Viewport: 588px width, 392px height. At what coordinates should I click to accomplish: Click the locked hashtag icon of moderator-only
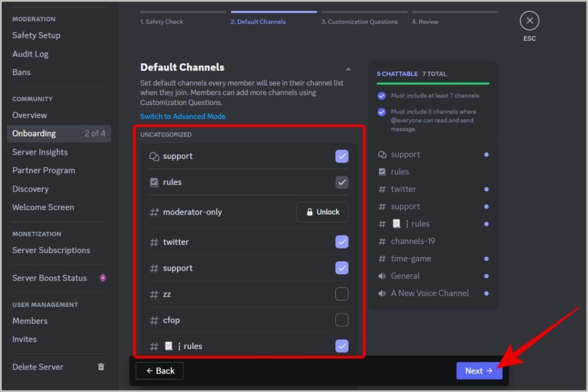coord(154,212)
